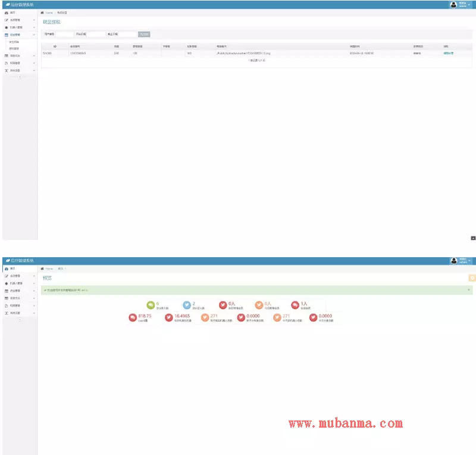The width and height of the screenshot is (476, 455).
Task: Click the red icon beside 818.75
Action: pyautogui.click(x=133, y=318)
